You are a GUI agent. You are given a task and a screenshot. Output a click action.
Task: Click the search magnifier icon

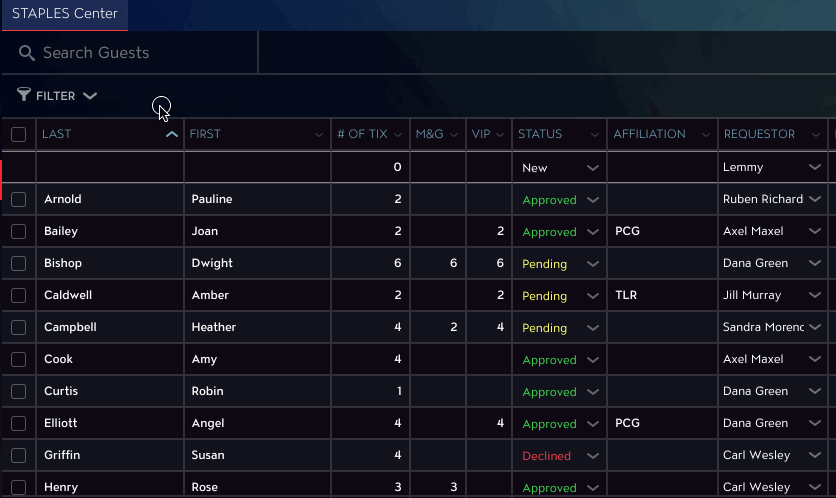click(x=27, y=53)
